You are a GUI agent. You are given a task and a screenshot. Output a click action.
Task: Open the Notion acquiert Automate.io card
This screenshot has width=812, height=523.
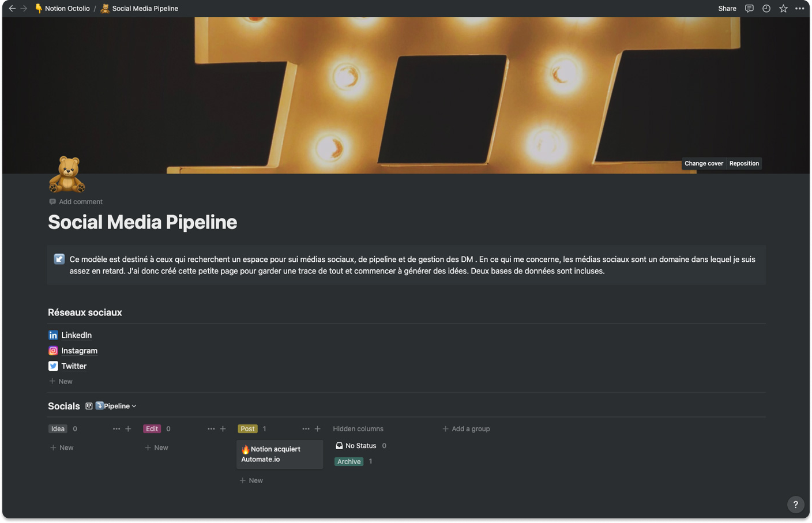[280, 454]
